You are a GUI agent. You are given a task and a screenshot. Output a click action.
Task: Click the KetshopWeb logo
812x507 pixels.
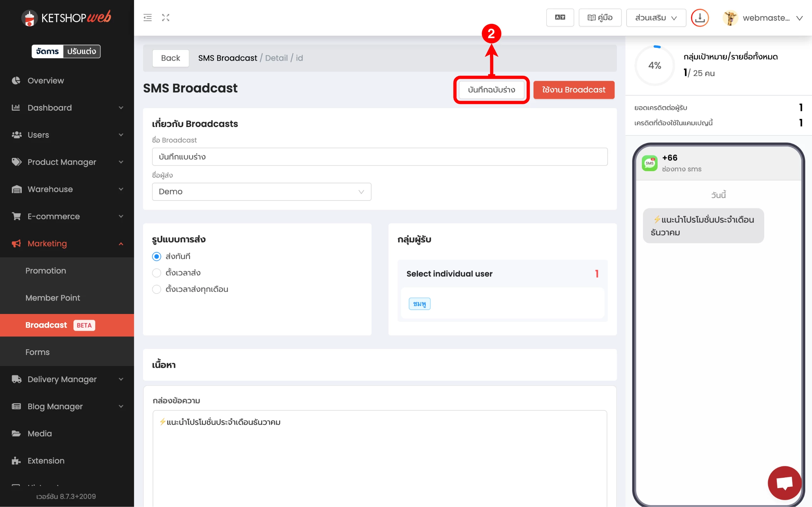(x=67, y=17)
